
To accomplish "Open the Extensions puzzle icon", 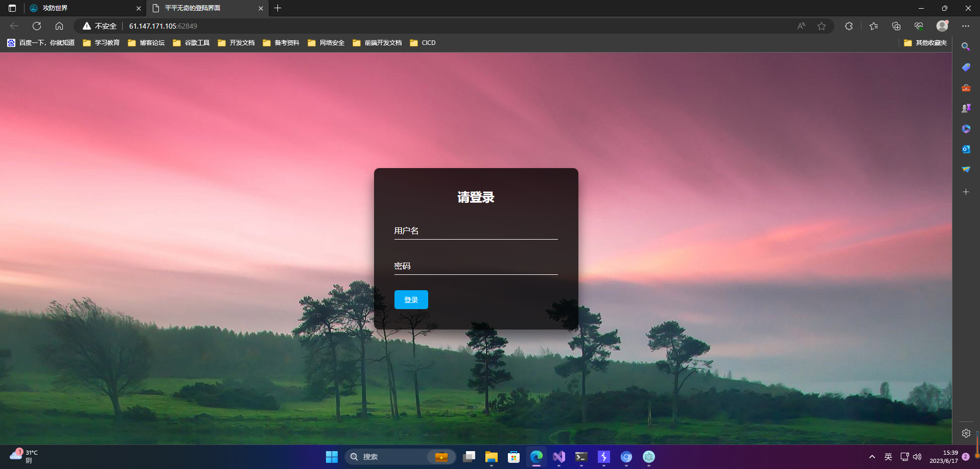I will pos(849,26).
